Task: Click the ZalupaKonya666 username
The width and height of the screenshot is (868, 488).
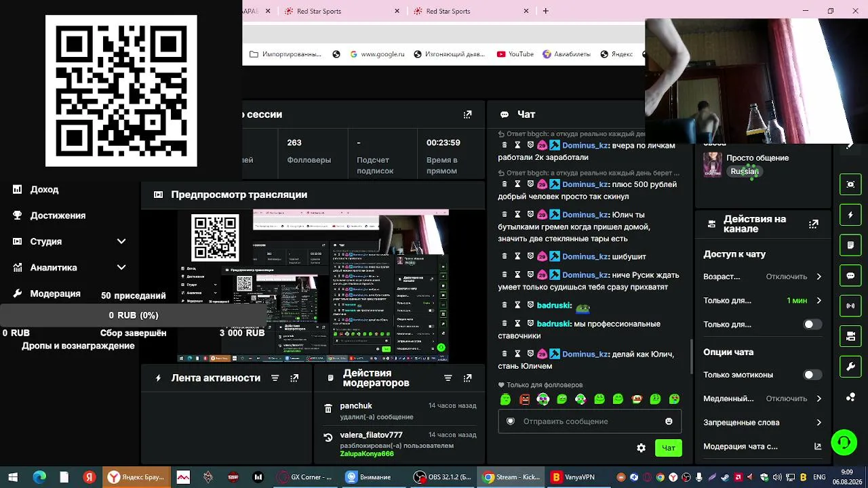Action: pyautogui.click(x=367, y=454)
